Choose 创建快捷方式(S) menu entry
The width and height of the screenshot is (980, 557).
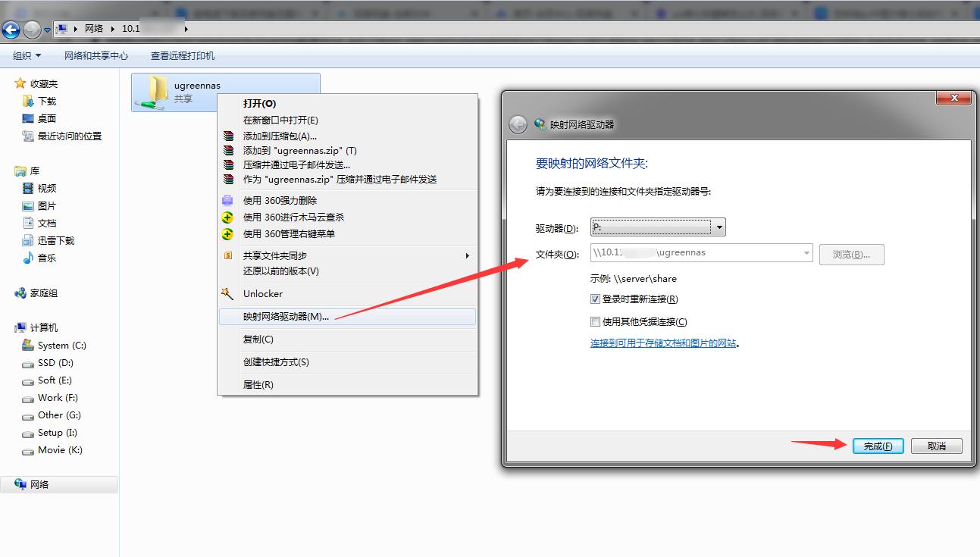348,361
